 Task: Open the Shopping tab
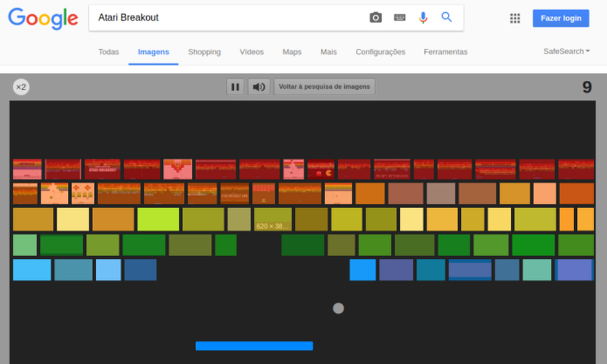pos(204,52)
